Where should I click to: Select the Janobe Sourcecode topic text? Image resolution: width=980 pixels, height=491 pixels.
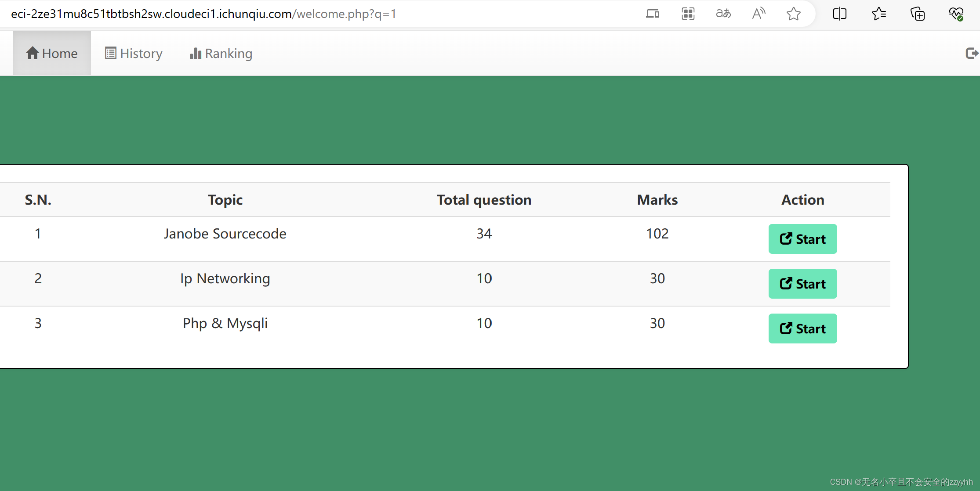tap(225, 234)
